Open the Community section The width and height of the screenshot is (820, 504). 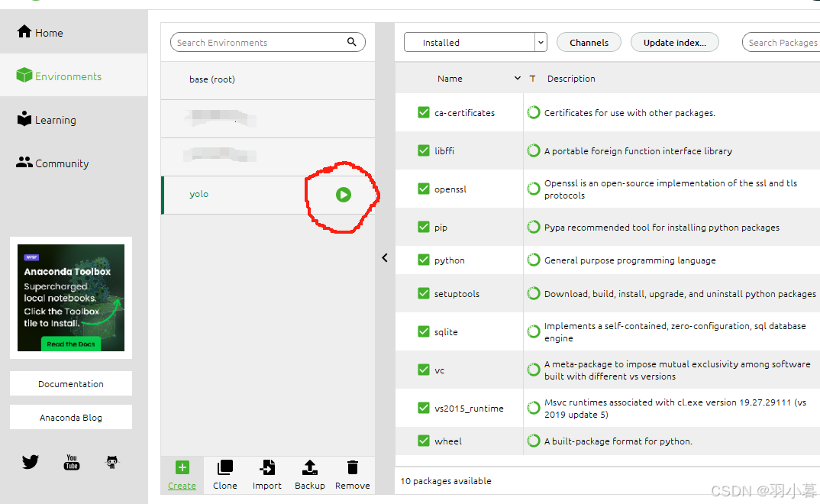[52, 163]
